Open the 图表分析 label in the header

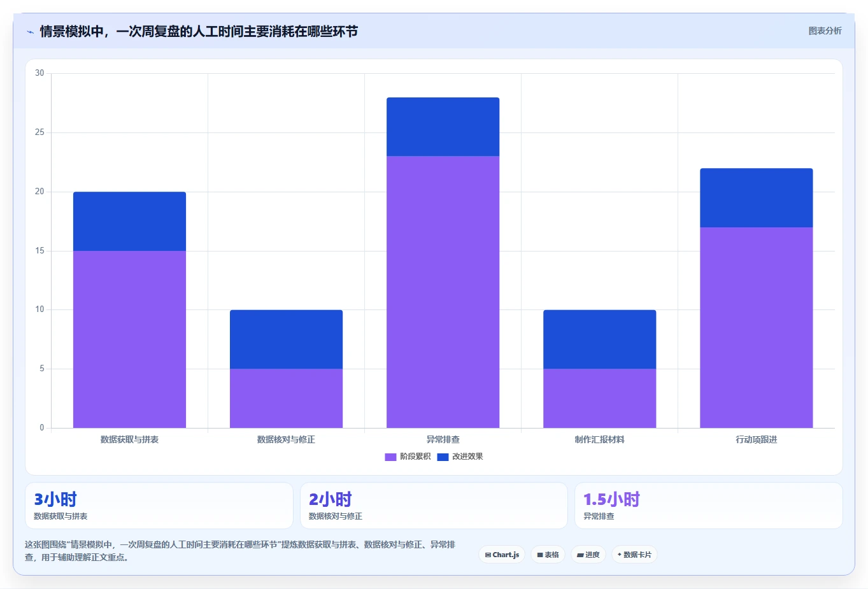[x=825, y=31]
